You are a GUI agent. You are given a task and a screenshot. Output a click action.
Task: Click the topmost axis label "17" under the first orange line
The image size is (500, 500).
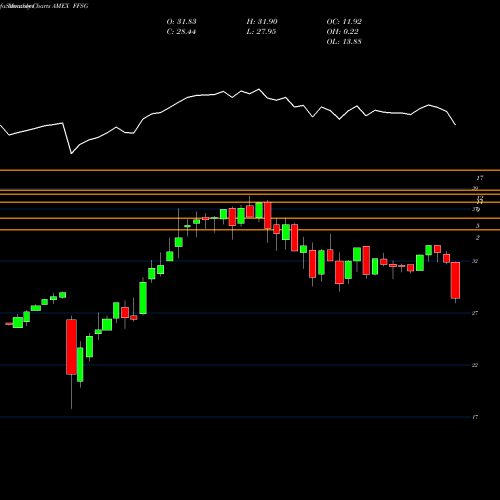pos(480,178)
